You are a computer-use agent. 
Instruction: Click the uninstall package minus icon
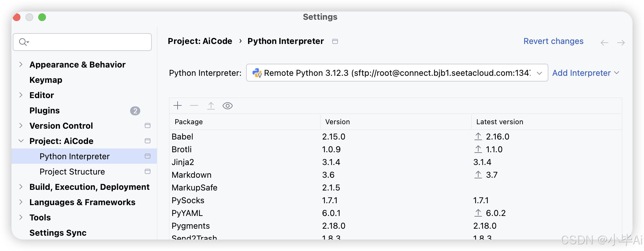coord(194,106)
